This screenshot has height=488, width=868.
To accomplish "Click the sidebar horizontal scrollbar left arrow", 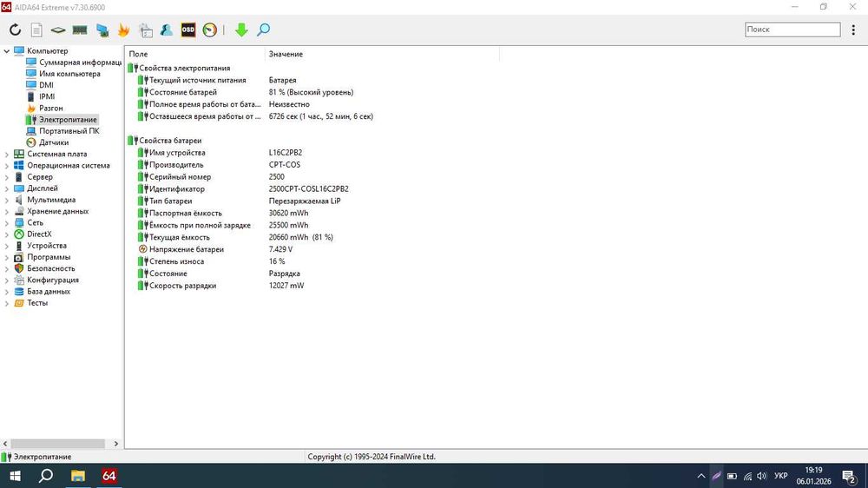I will pos(5,444).
